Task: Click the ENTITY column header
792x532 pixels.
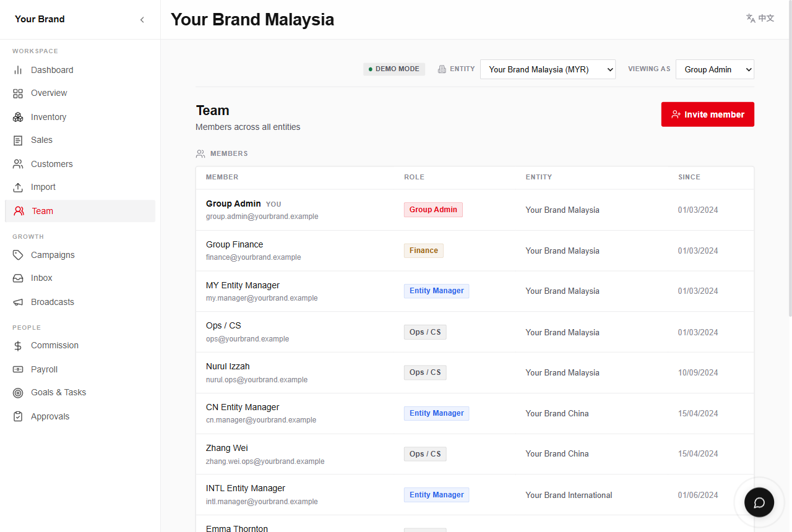Action: pos(539,178)
